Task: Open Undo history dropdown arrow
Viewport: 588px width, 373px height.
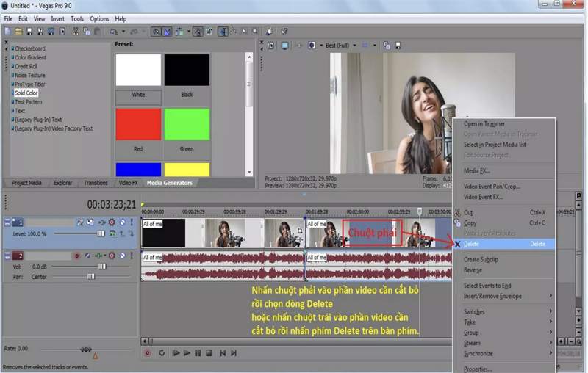Action: (x=123, y=32)
